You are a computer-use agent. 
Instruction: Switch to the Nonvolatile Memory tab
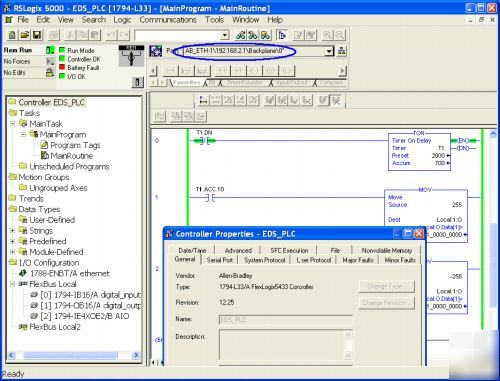(387, 250)
